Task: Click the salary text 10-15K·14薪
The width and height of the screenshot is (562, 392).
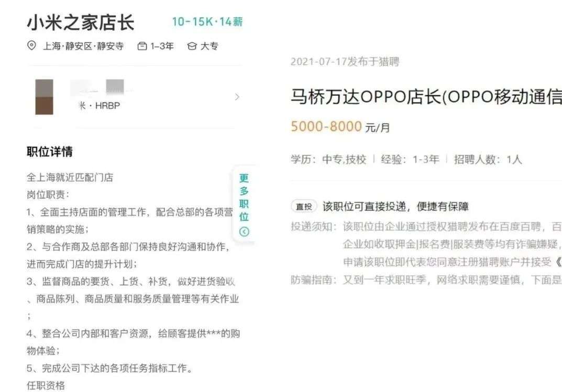Action: click(207, 22)
